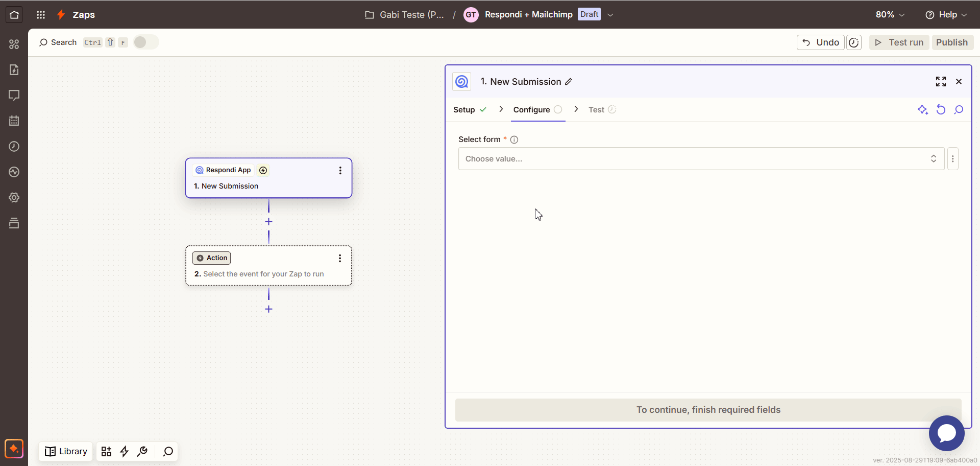The image size is (980, 466).
Task: Open the Zap details file icon
Action: coord(14,70)
